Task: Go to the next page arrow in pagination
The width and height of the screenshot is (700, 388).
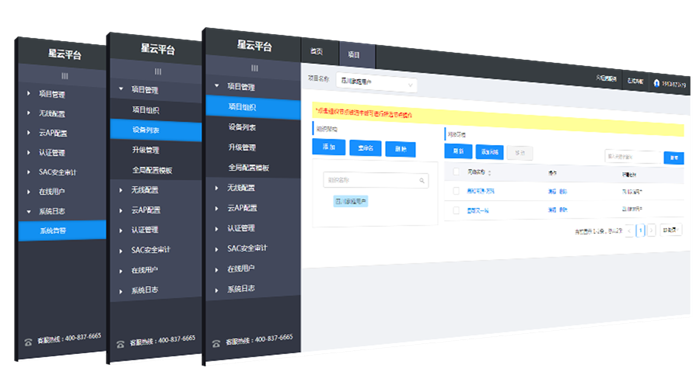Action: 651,230
